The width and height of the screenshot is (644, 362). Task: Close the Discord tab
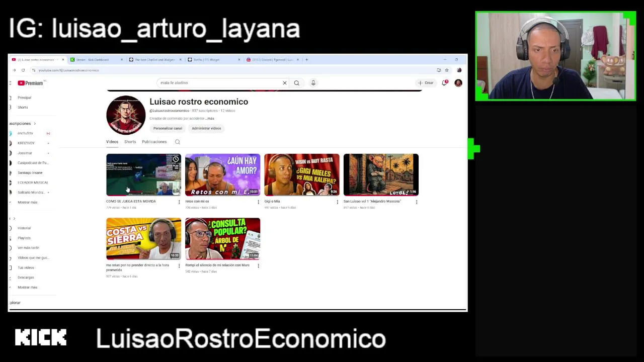[298, 60]
